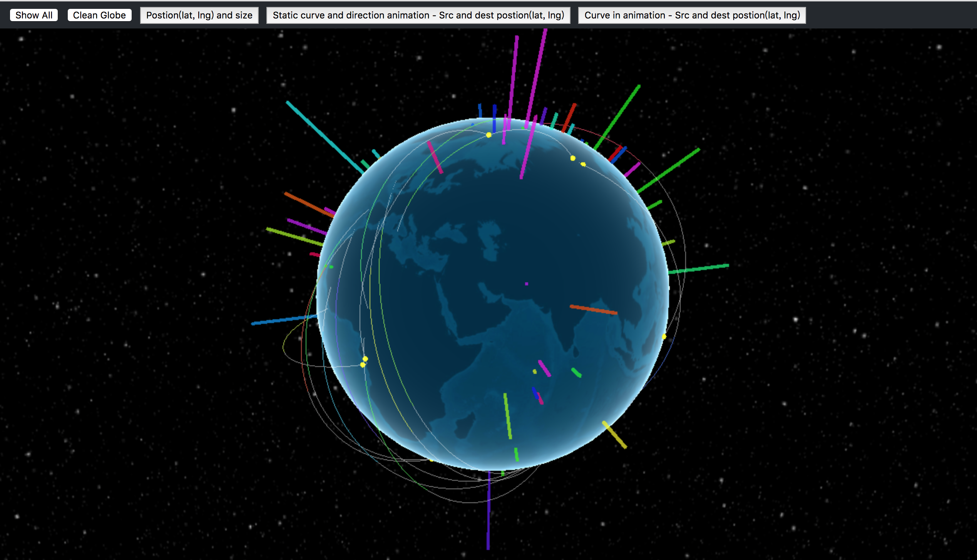Viewport: 977px width, 560px height.
Task: Click the teal-green horizontal bar at right edge
Action: click(699, 268)
